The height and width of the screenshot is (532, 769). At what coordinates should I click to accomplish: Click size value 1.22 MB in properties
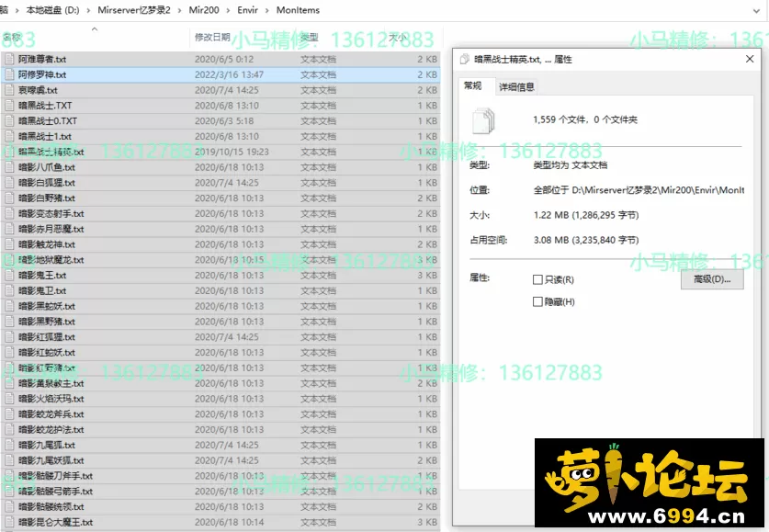click(586, 215)
